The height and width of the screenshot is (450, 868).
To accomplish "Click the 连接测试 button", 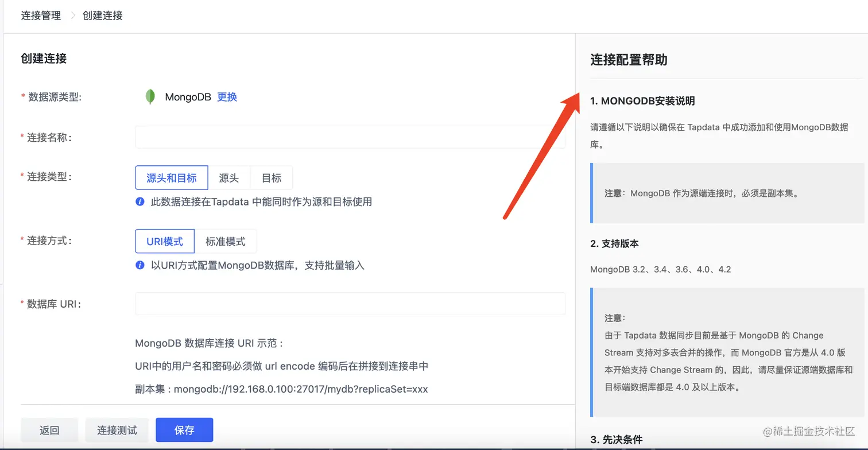I will coord(117,430).
